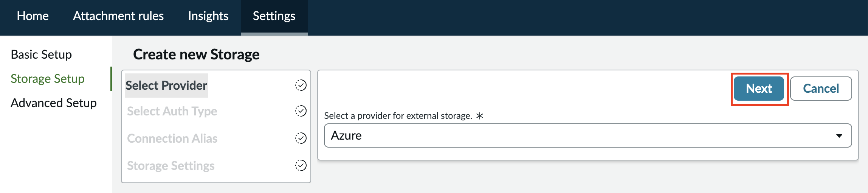Cancel the storage creation
Screen dimensions: 868x193
[821, 89]
